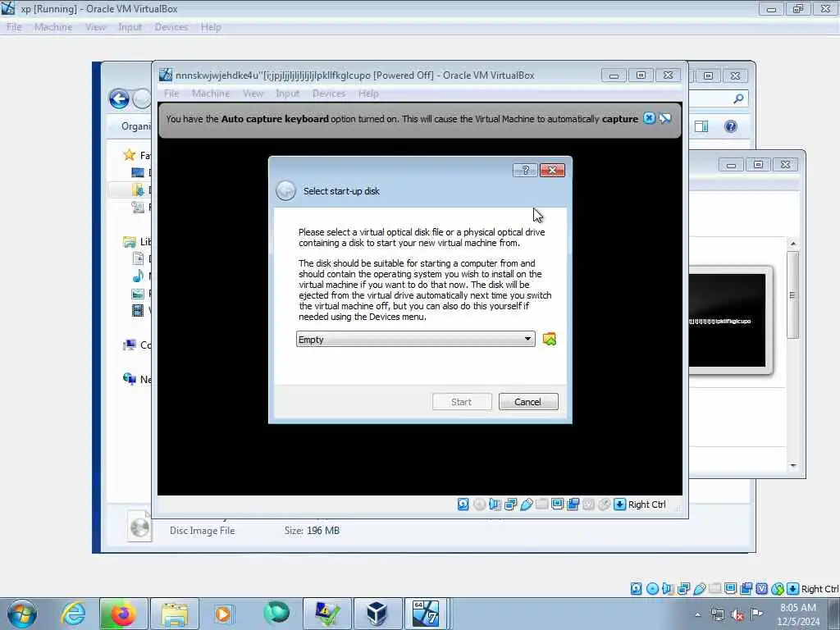840x630 pixels.
Task: Click the scroll down arrow in VirtualBox Manager
Action: pos(793,466)
